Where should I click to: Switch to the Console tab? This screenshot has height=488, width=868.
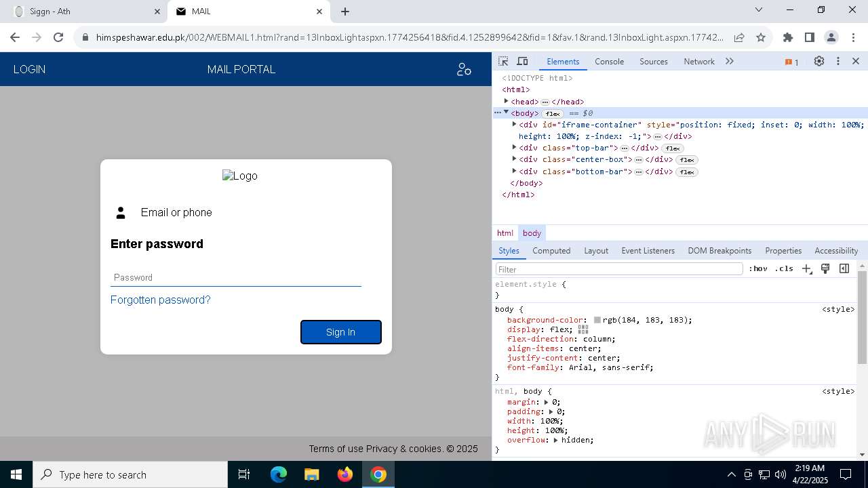pos(609,61)
